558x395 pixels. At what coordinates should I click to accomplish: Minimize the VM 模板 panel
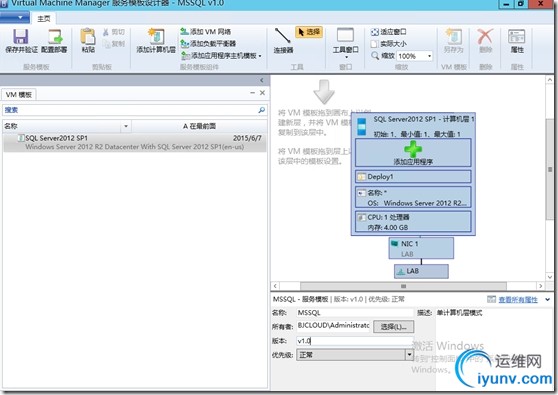tap(252, 93)
